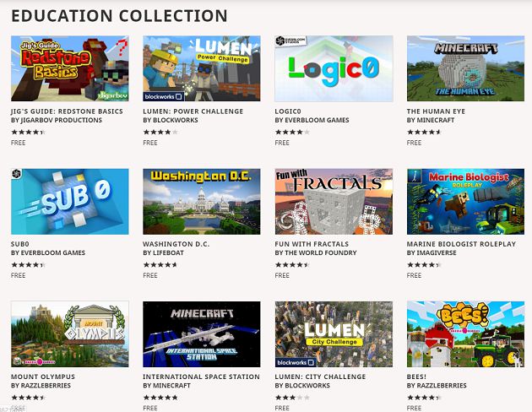Screen dimensions: 532x412
Task: Open the Bees! thumbnail image
Action: 465,334
